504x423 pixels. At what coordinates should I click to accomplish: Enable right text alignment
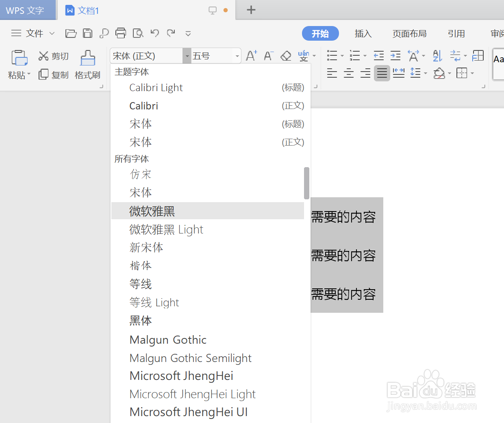pos(365,73)
